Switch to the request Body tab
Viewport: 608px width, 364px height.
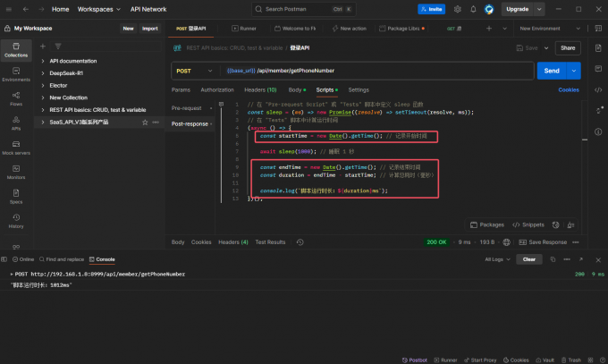tap(297, 89)
